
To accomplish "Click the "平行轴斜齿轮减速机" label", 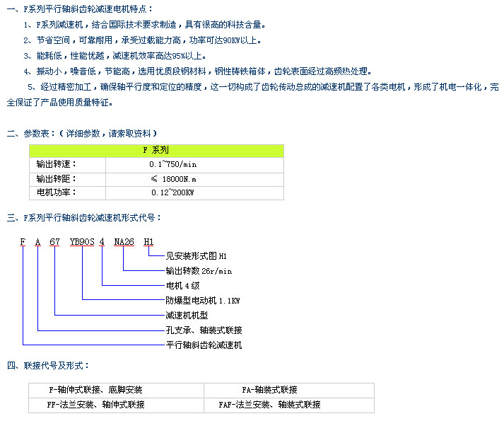I will [204, 345].
